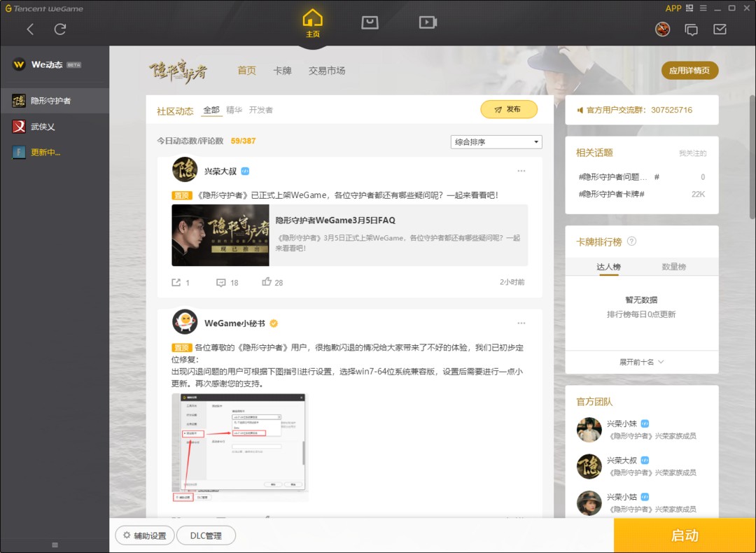Select the 更新中... game in sidebar
The height and width of the screenshot is (553, 756).
[55, 153]
